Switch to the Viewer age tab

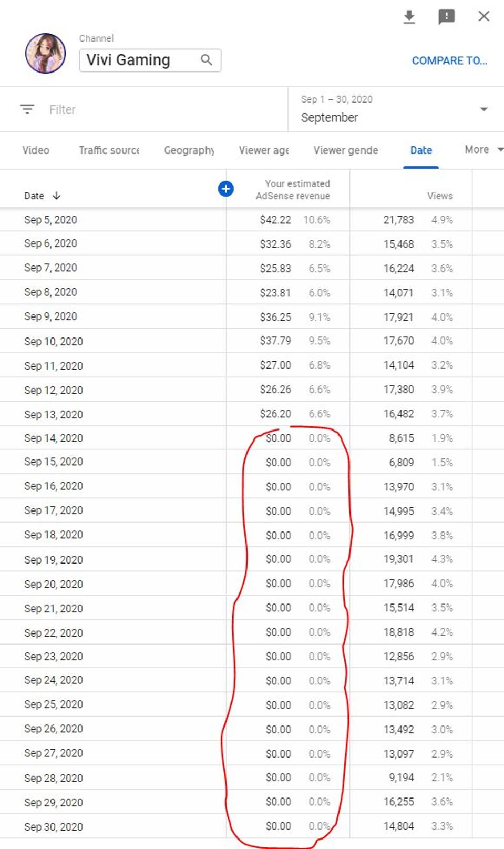(x=264, y=150)
